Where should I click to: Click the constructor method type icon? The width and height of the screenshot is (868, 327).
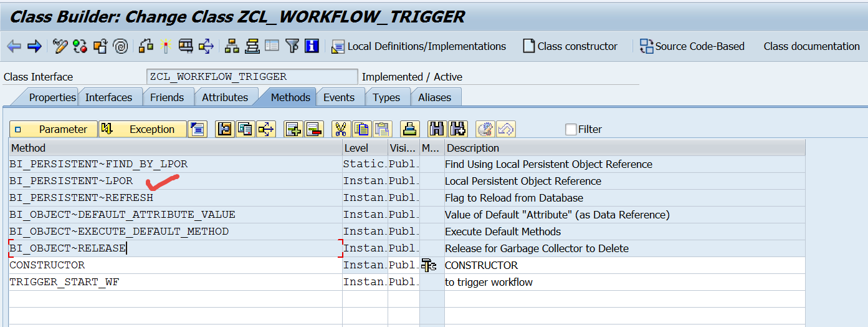(x=429, y=265)
